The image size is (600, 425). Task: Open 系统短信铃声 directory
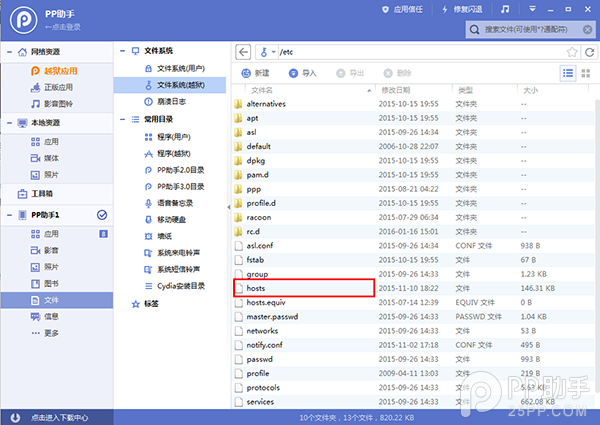coord(172,269)
